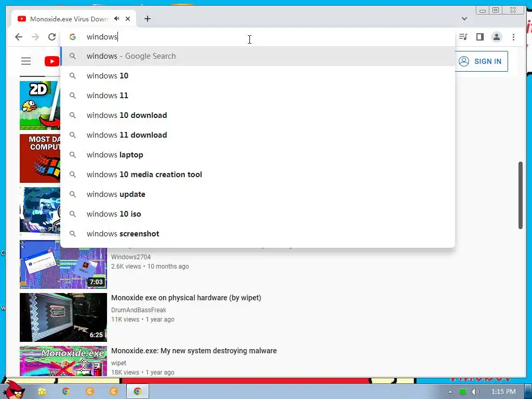Click the page vertical scrollbar thumb

point(521,196)
